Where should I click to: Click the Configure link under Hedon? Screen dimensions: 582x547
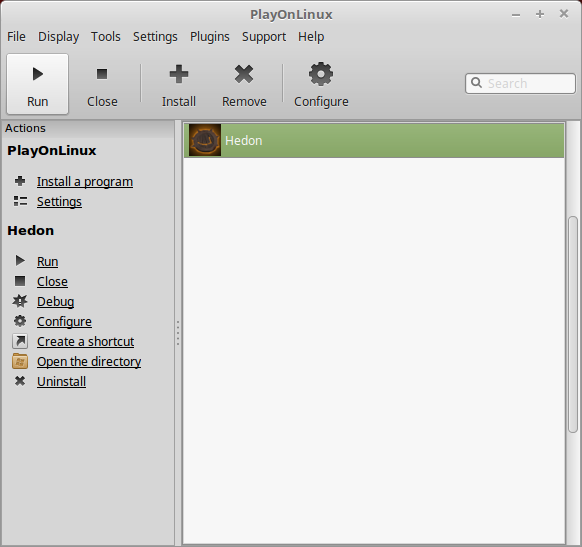tap(64, 321)
